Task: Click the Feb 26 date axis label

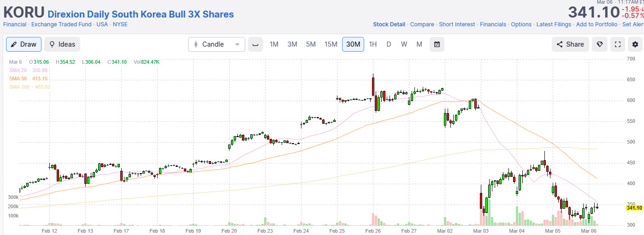Action: 373,230
